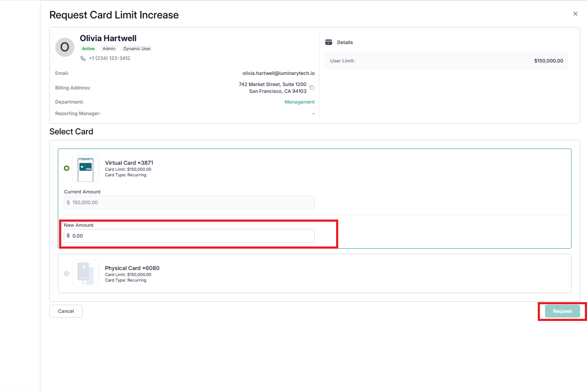Click the Virtual Card *3871 thumbnail icon
Image resolution: width=587 pixels, height=392 pixels.
(x=86, y=169)
